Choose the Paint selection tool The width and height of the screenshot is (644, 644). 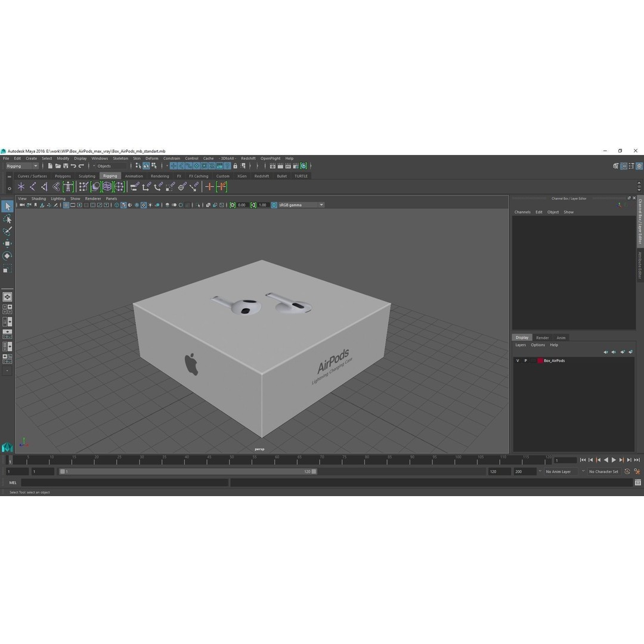(x=7, y=231)
